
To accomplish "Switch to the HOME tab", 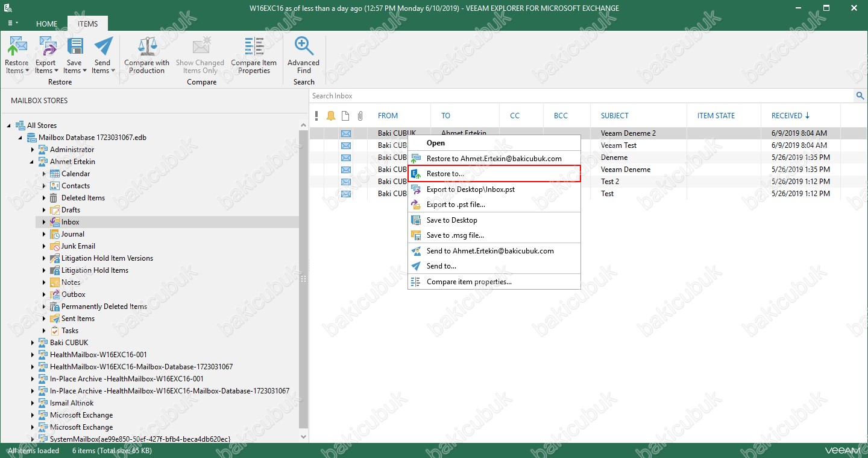I will point(46,24).
